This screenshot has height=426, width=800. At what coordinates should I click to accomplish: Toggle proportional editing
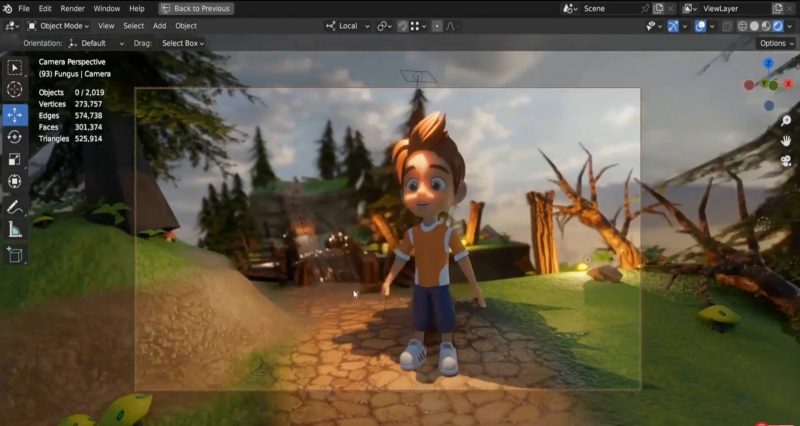[x=437, y=26]
